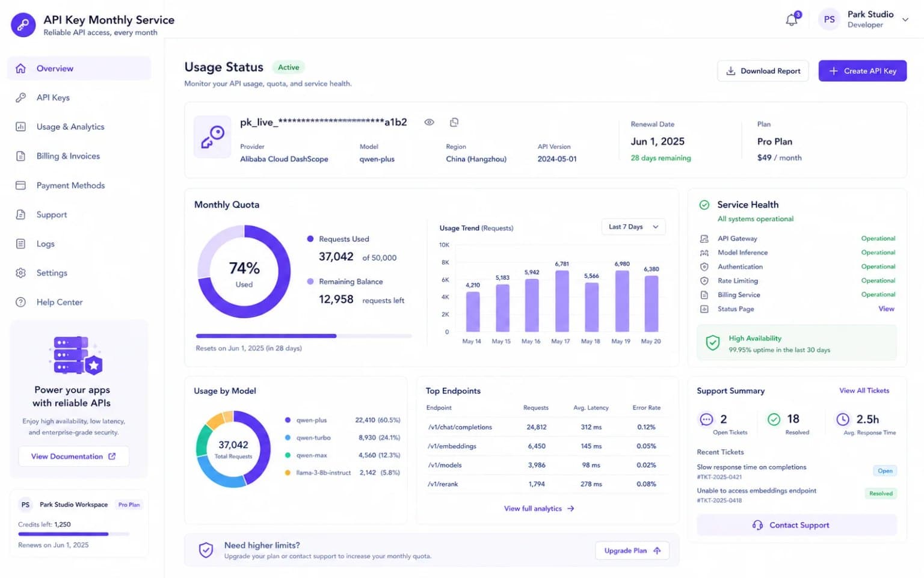
Task: Click the Settings gear icon
Action: 20,273
